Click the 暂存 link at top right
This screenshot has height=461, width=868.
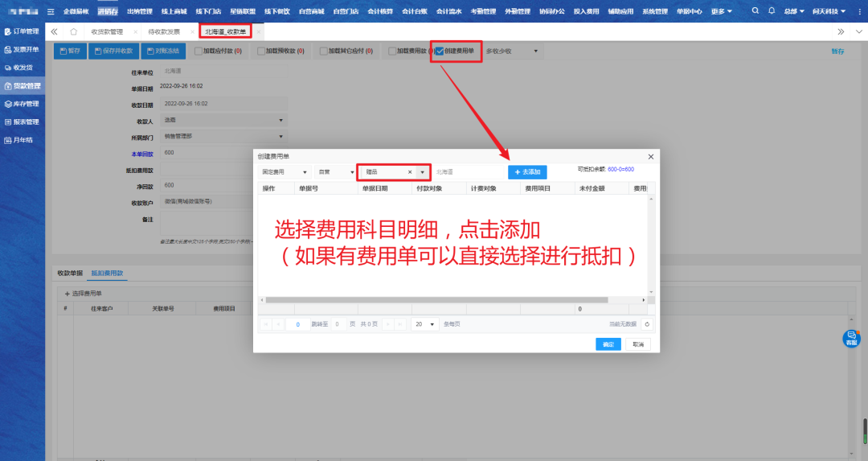point(837,51)
